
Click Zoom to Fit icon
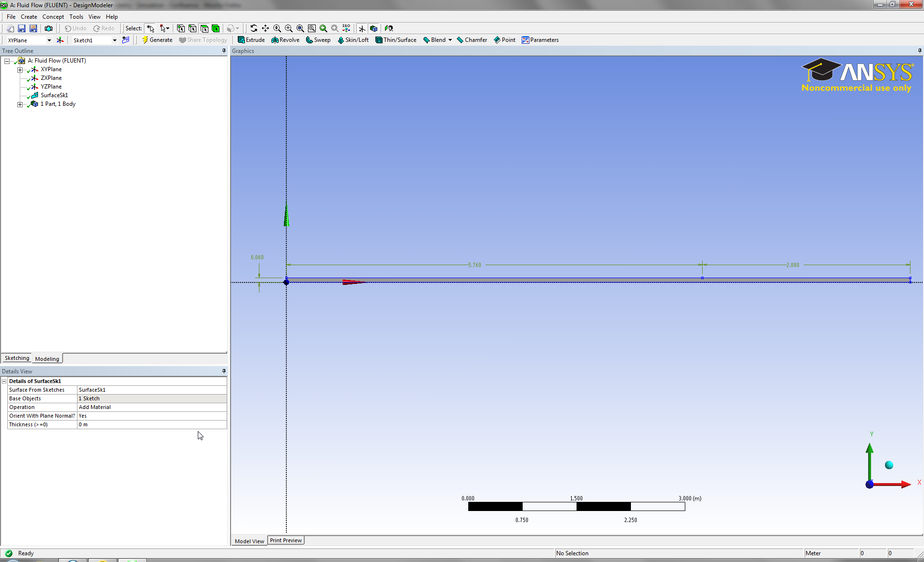[300, 28]
